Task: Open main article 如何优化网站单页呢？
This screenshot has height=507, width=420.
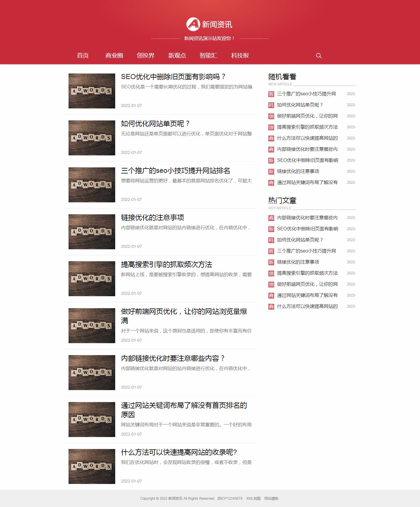Action: pyautogui.click(x=156, y=124)
